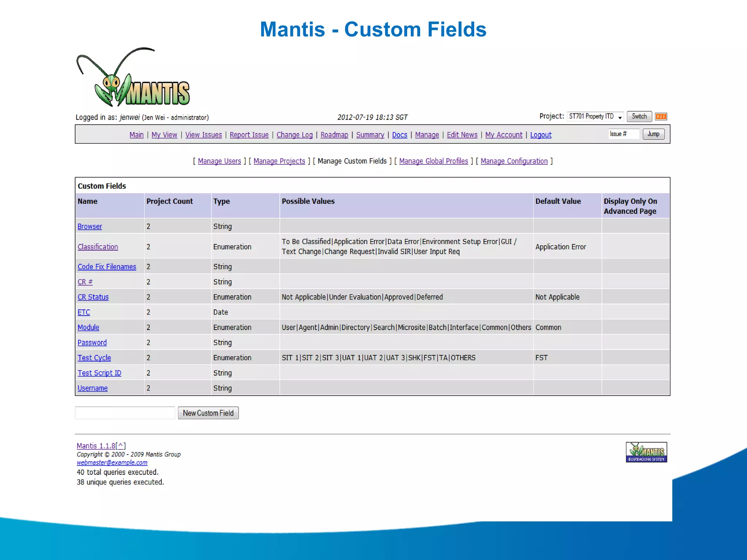Open Summary menu link
Viewport: 747px width, 560px height.
(370, 135)
